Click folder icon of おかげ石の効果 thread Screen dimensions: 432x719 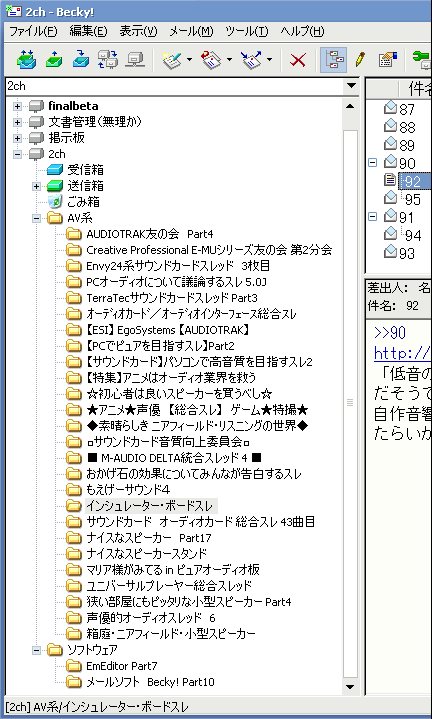tap(73, 474)
